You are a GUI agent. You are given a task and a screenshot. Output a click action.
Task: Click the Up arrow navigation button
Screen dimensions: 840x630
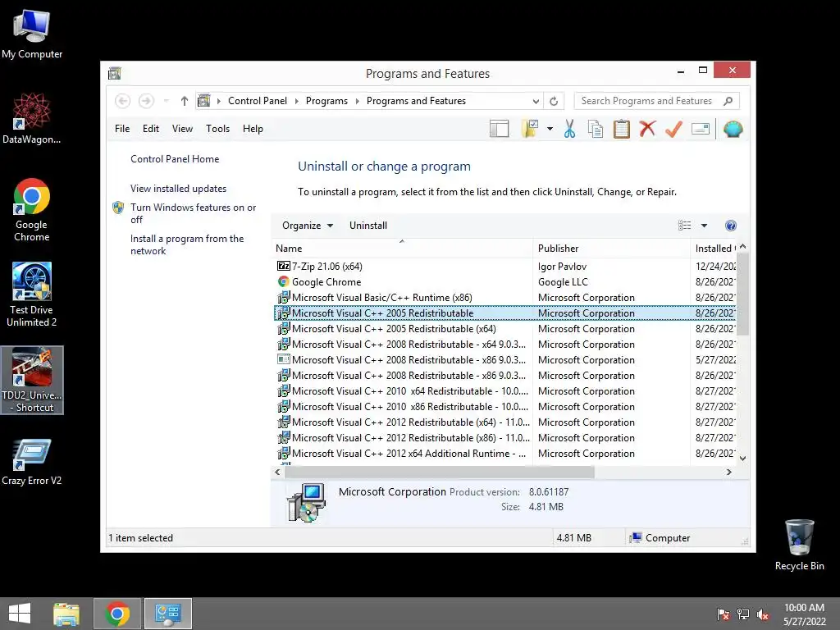(x=184, y=101)
